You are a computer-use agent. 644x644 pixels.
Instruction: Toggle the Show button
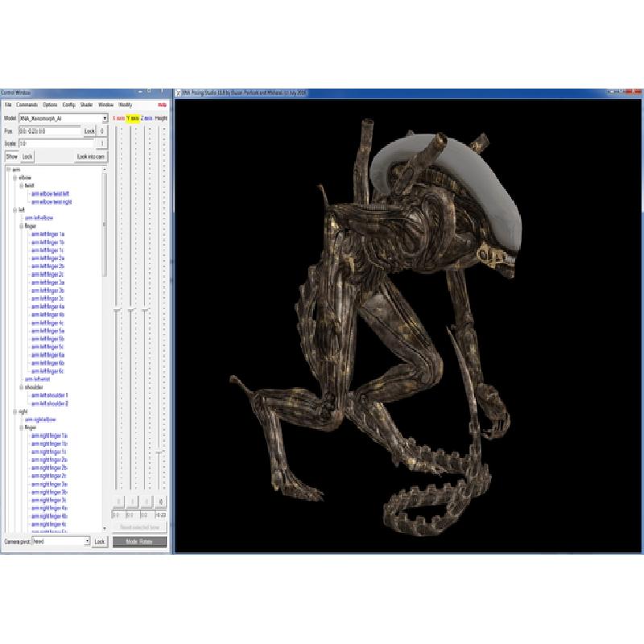(x=12, y=157)
